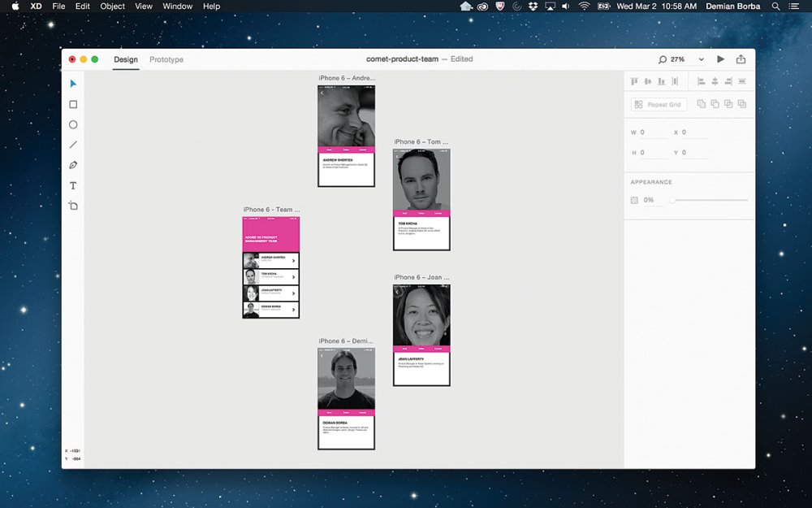
Task: Choose the Artboard tool
Action: (x=73, y=206)
